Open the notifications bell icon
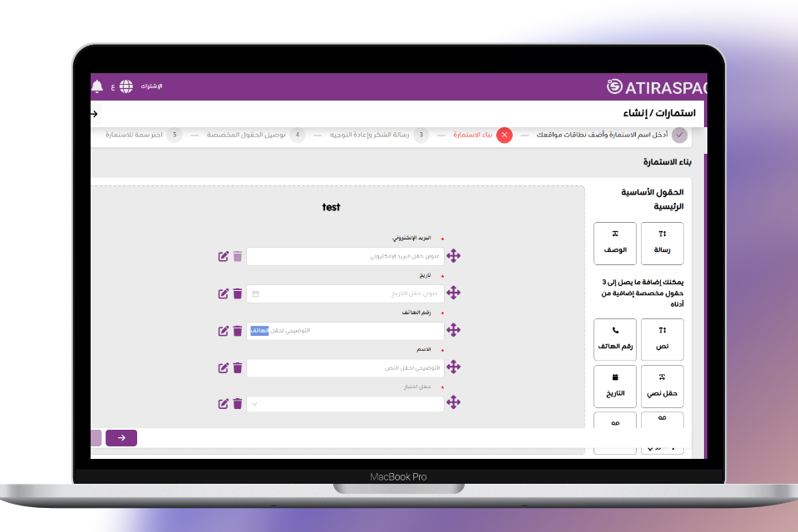798x532 pixels. [98, 86]
